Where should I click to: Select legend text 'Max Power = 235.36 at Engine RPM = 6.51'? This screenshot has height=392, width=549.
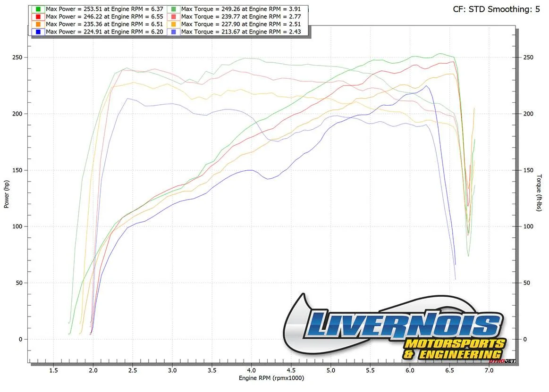(104, 24)
